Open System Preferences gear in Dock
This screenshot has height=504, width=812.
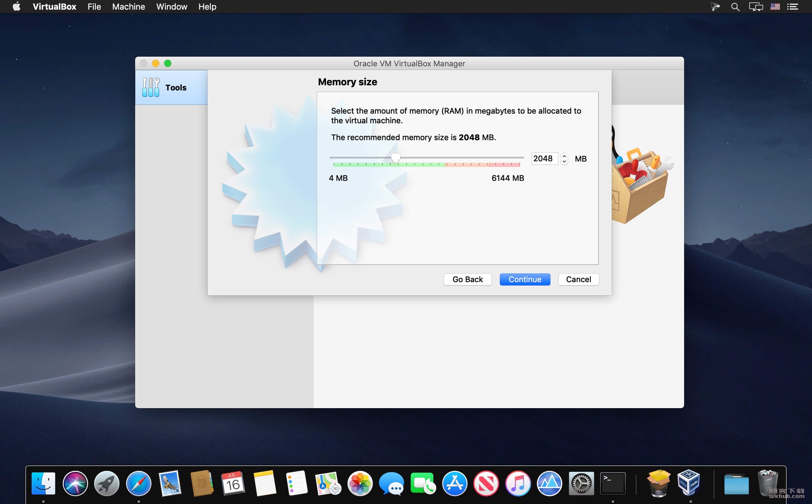click(x=581, y=483)
